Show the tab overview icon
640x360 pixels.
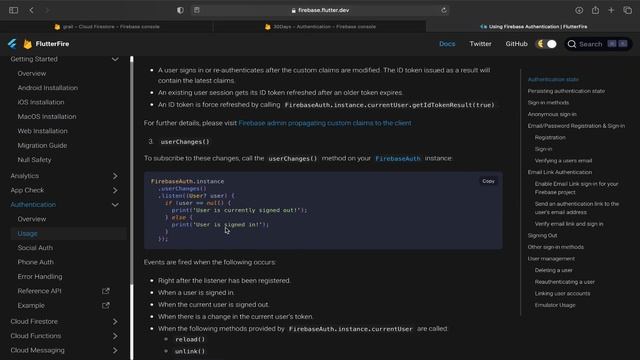(628, 10)
